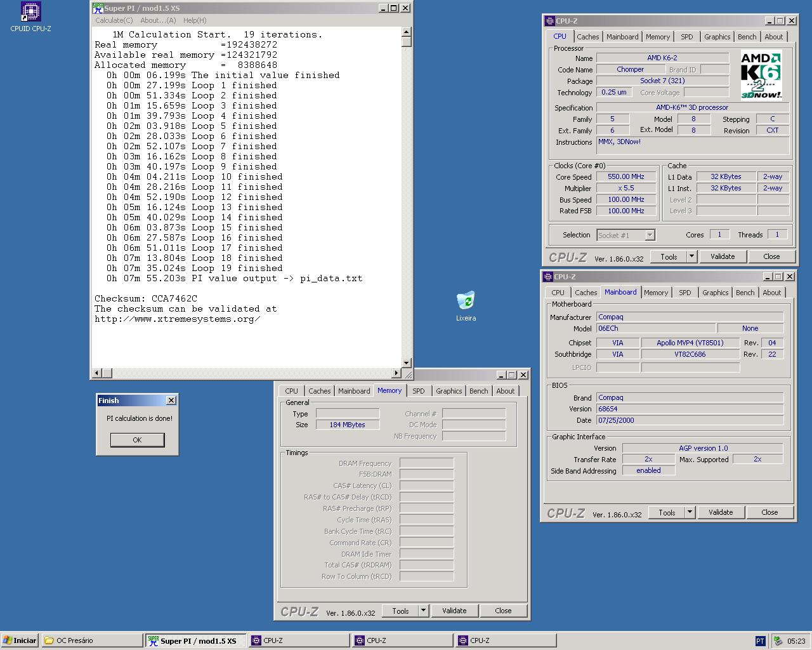The image size is (812, 650).
Task: Click Close button in Mainboard CPU-Z window
Action: click(769, 512)
